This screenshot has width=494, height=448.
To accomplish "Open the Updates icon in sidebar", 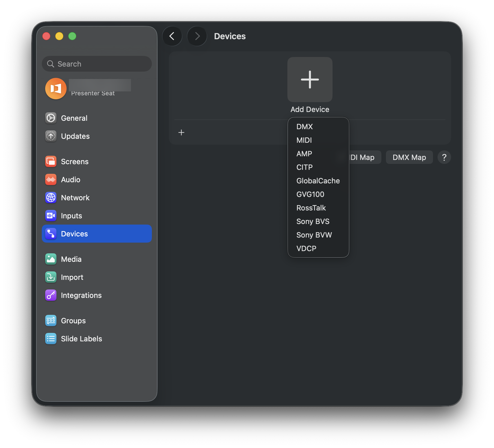I will 51,136.
